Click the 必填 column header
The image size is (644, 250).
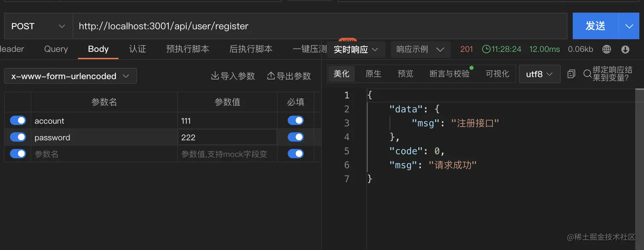coord(296,102)
